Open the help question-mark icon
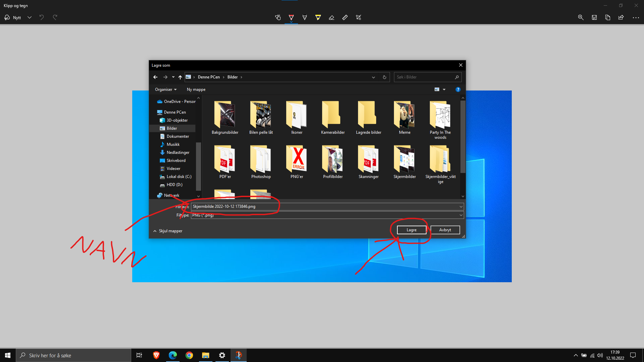Screen dimensions: 644x362 pos(458,89)
